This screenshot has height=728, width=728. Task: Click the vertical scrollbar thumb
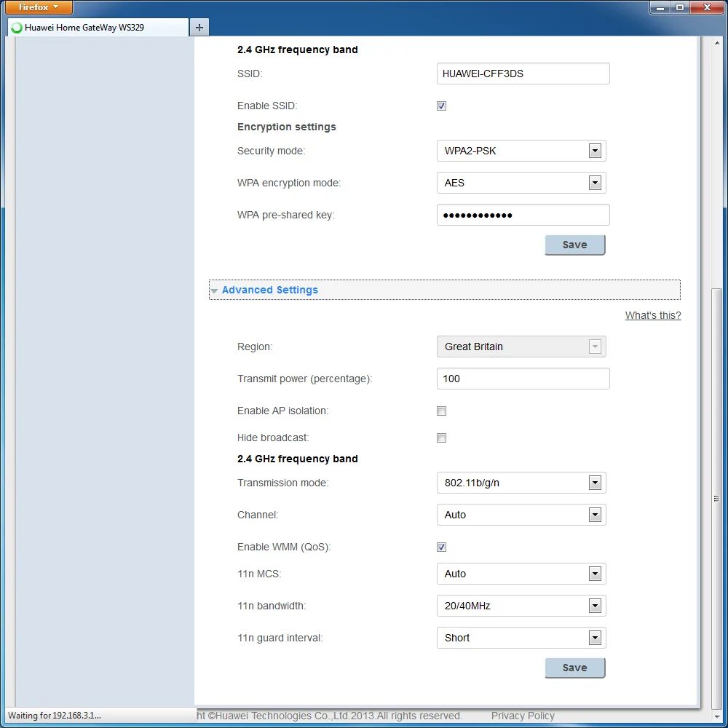(x=716, y=498)
